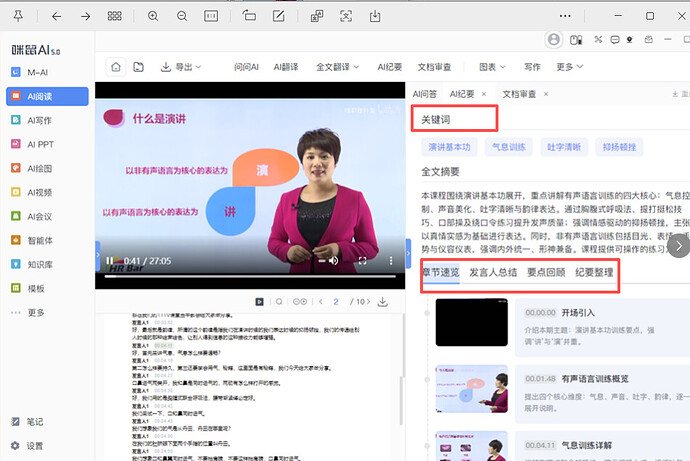Click the 气息训练 keyword tag
Image resolution: width=690 pixels, height=461 pixels.
point(508,145)
